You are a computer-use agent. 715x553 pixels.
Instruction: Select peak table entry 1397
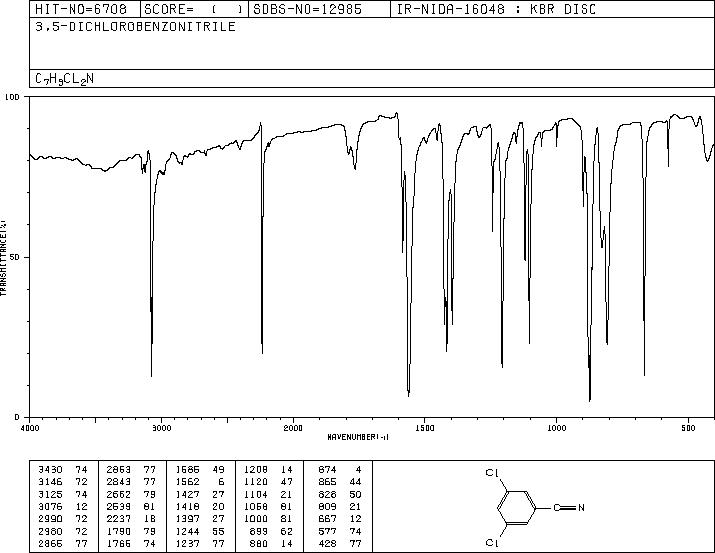coord(200,519)
